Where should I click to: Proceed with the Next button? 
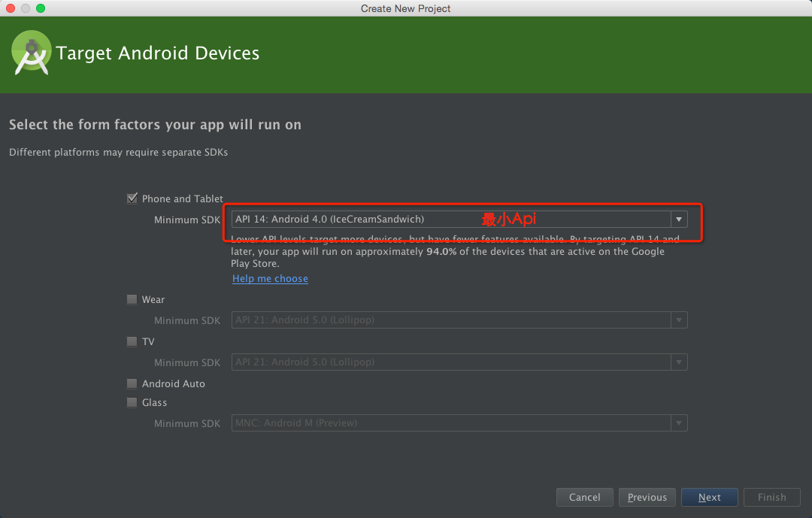point(710,497)
